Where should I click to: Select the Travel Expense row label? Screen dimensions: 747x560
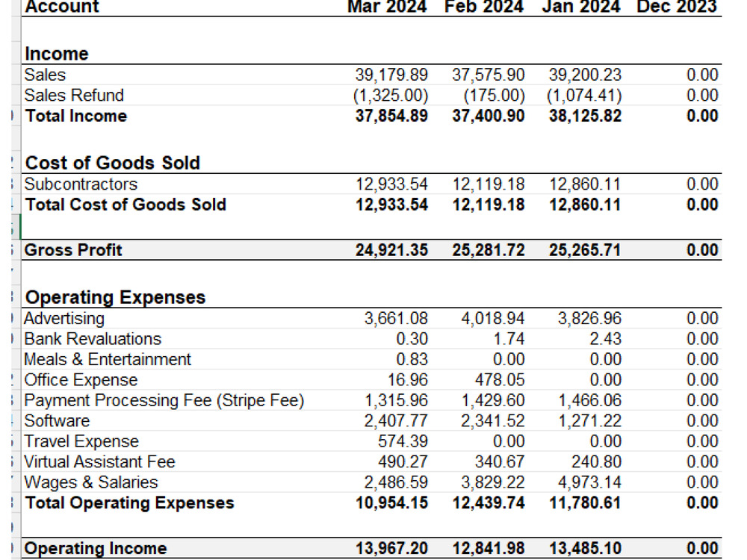81,441
